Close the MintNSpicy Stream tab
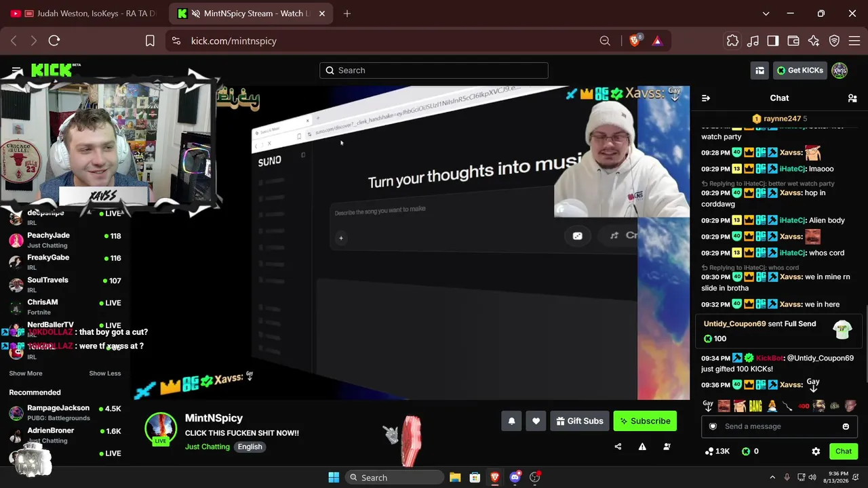 (x=322, y=14)
